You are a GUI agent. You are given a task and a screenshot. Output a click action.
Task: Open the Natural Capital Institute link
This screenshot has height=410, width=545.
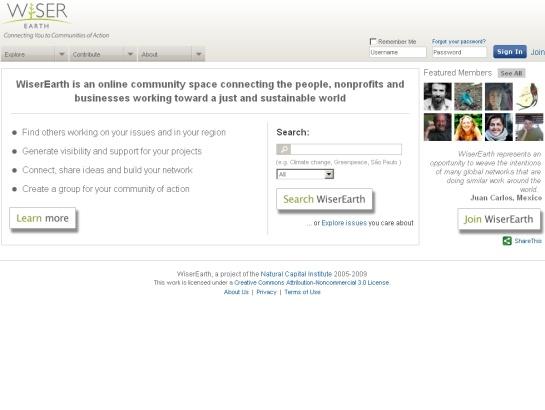296,274
